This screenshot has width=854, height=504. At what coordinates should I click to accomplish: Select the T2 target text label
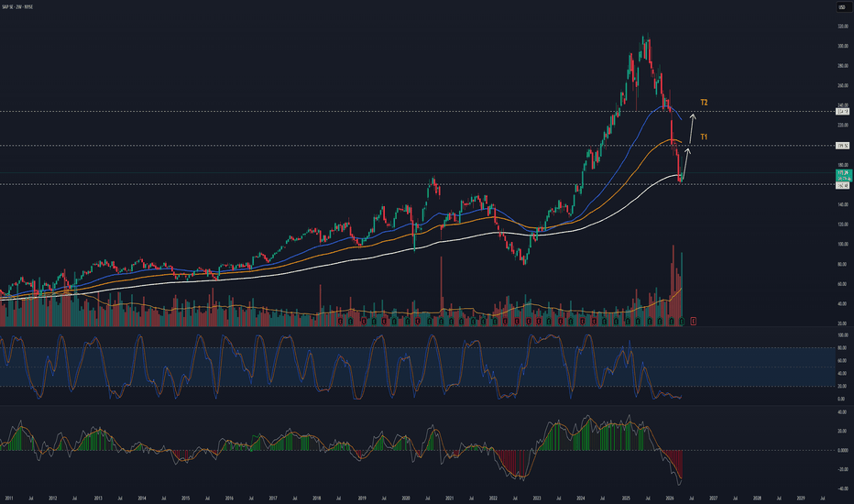click(704, 102)
